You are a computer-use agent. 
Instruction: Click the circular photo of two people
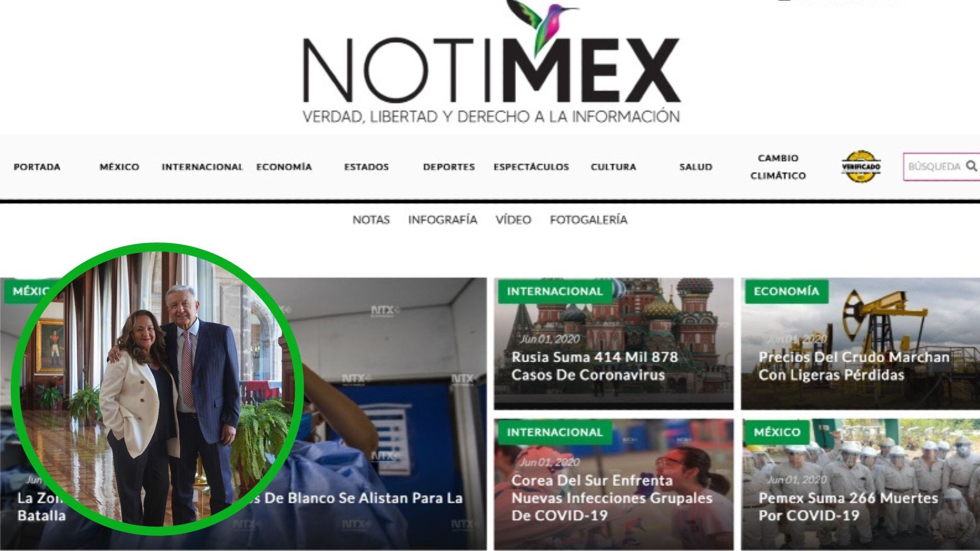(x=157, y=389)
